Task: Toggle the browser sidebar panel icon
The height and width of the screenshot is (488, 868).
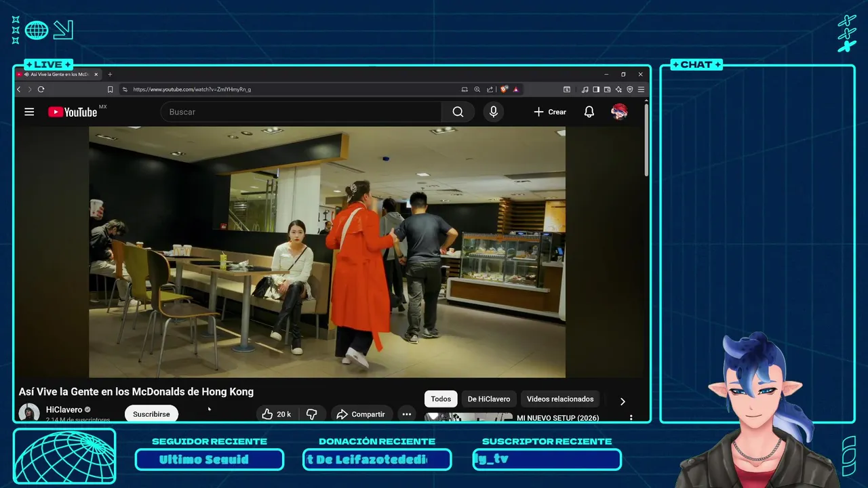Action: (596, 89)
